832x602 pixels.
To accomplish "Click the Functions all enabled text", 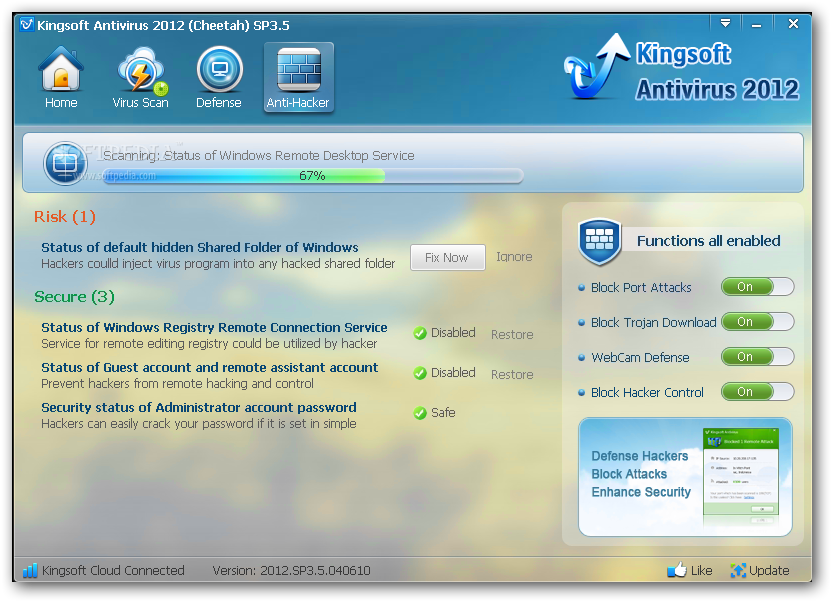I will pos(708,241).
